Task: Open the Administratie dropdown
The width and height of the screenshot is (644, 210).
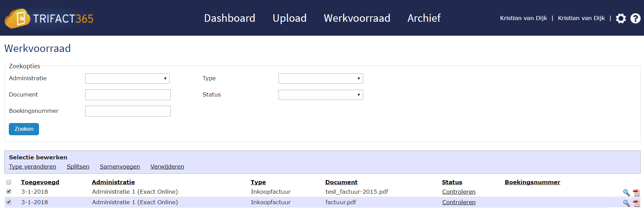Action: pos(127,78)
